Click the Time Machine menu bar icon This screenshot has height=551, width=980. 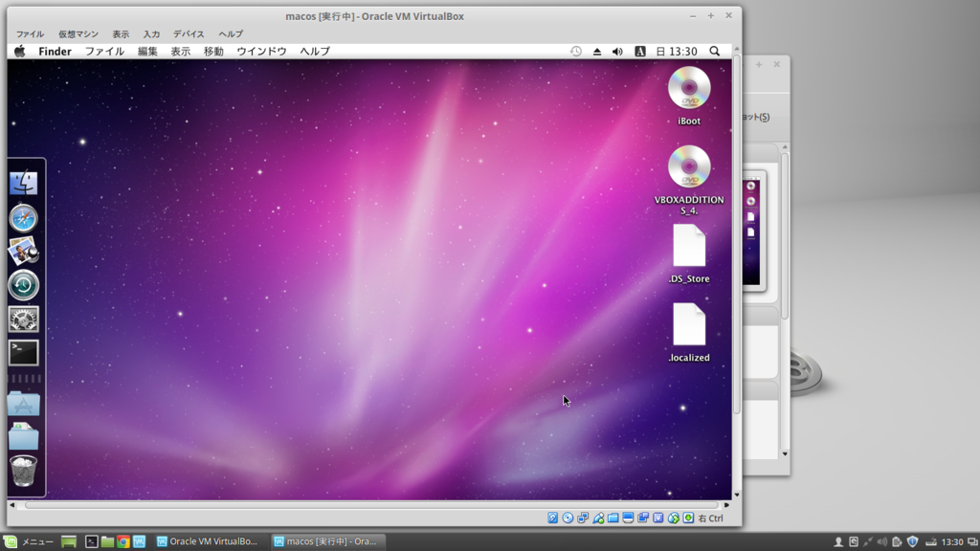point(575,52)
